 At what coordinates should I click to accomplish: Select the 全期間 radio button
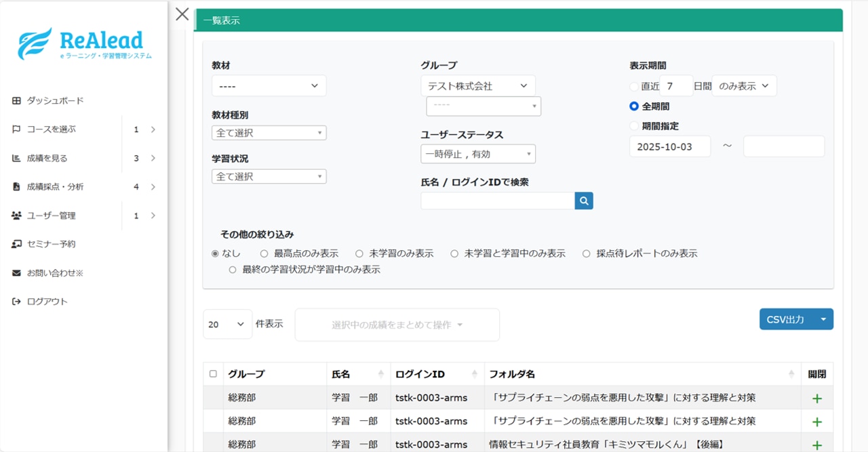point(634,106)
